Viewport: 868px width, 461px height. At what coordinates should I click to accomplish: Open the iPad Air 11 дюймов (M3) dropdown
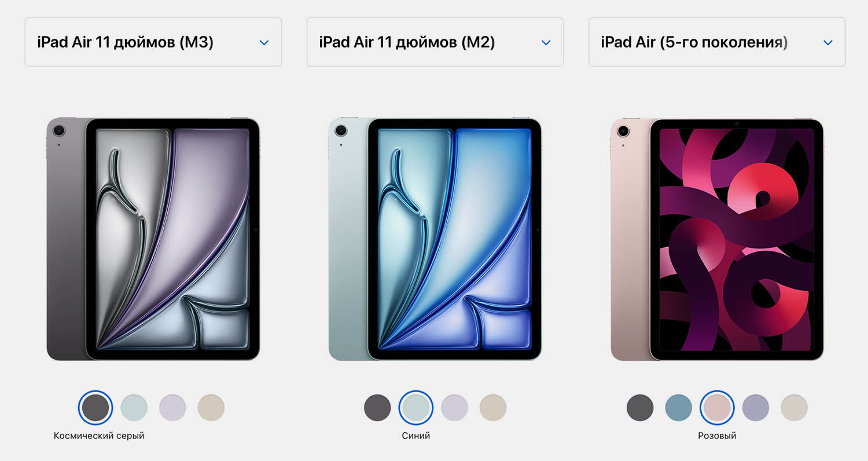pos(153,42)
